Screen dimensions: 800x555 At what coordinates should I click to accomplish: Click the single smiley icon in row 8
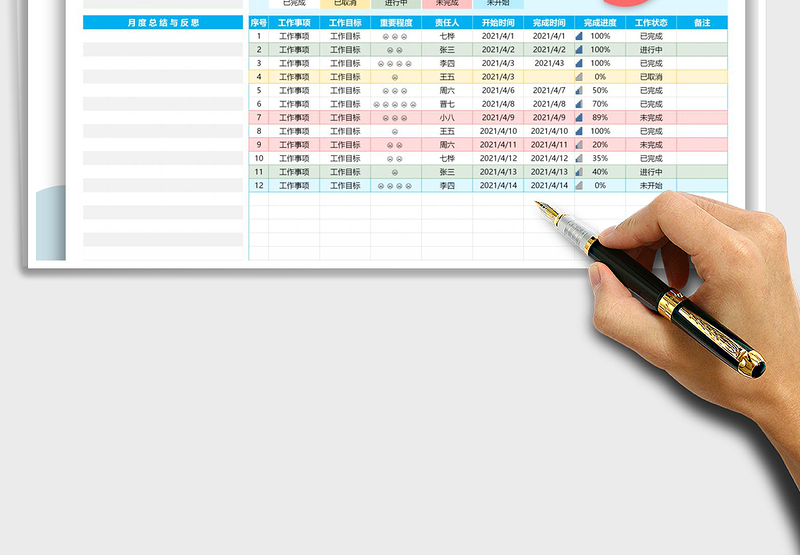(x=395, y=131)
